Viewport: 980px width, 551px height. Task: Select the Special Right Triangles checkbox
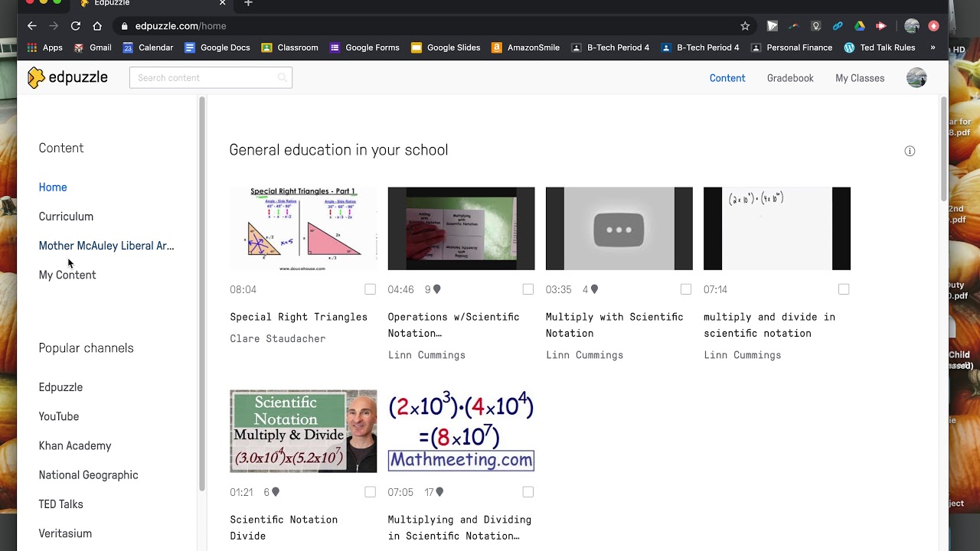[x=370, y=289]
